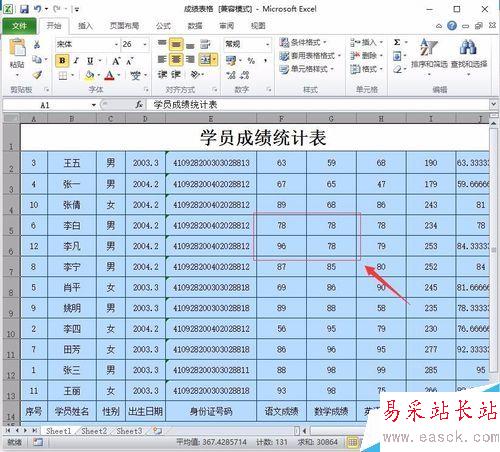
Task: Switch to the Review tab
Action: (x=227, y=26)
